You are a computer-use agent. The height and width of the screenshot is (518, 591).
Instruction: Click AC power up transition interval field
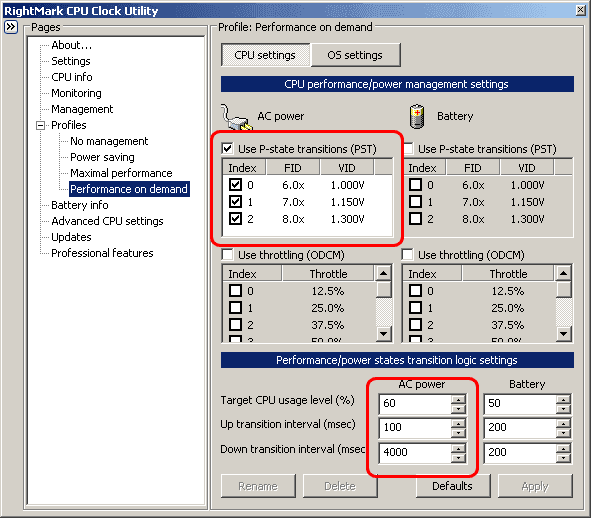click(415, 428)
